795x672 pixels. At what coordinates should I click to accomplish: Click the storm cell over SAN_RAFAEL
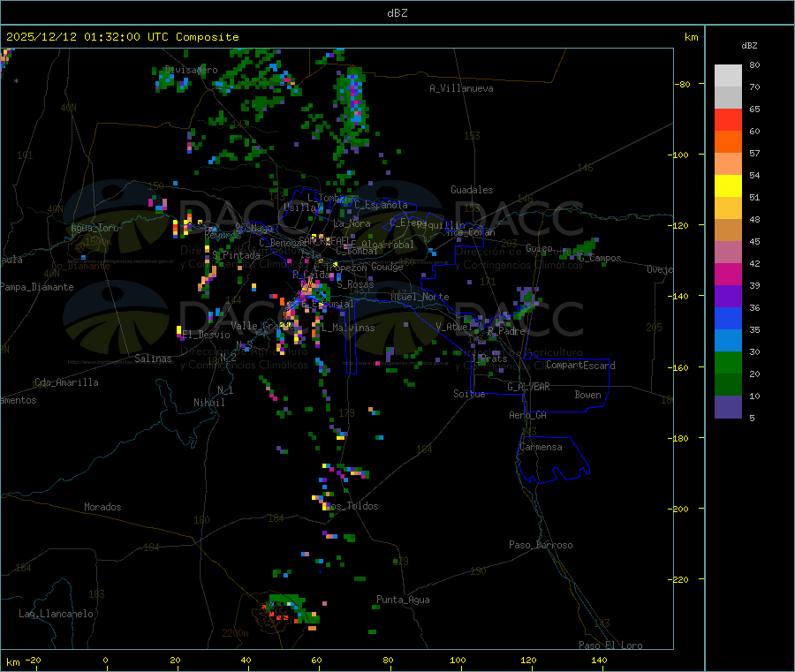point(320,238)
